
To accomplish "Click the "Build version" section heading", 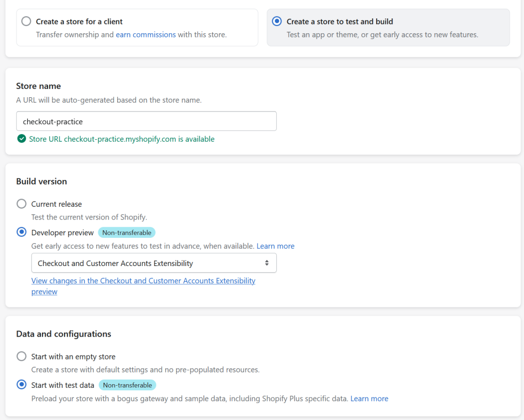I will pyautogui.click(x=41, y=181).
